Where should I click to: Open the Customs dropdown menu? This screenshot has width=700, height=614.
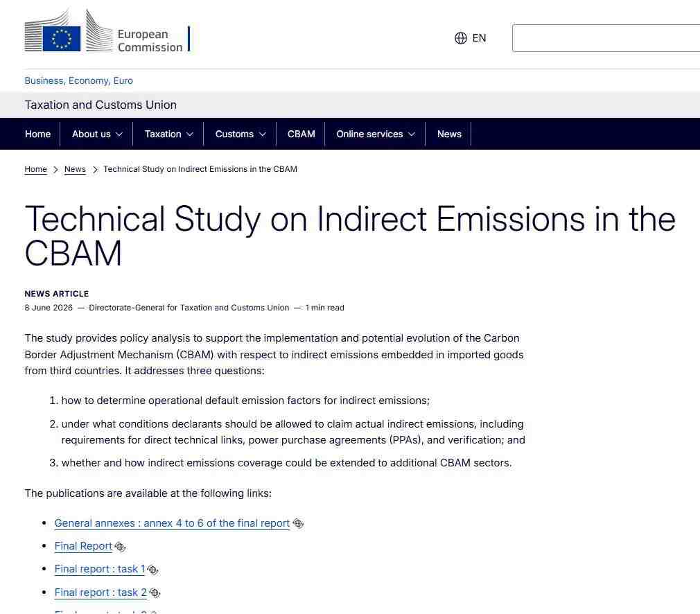[240, 134]
